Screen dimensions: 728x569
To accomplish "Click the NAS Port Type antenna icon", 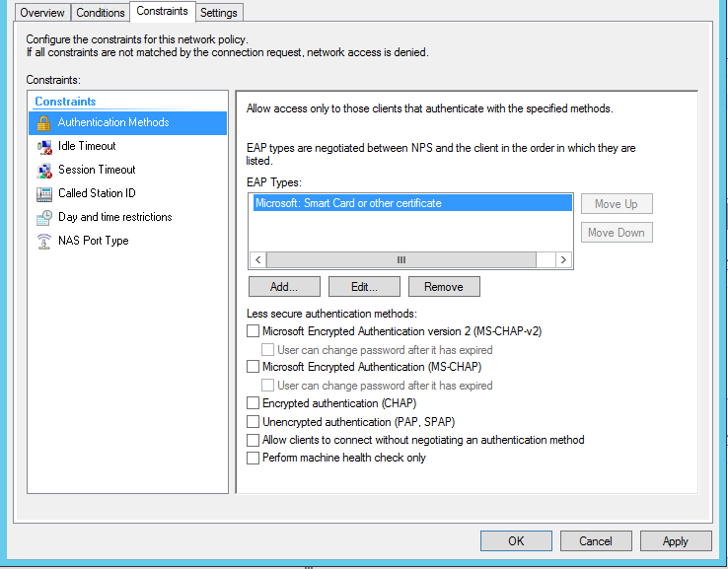I will click(x=44, y=242).
